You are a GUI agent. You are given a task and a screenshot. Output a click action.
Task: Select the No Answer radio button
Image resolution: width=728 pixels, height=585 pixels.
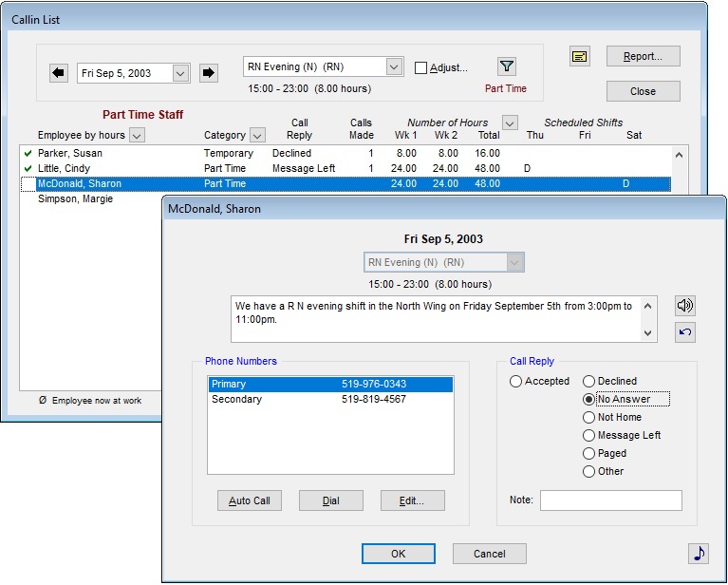pyautogui.click(x=588, y=399)
